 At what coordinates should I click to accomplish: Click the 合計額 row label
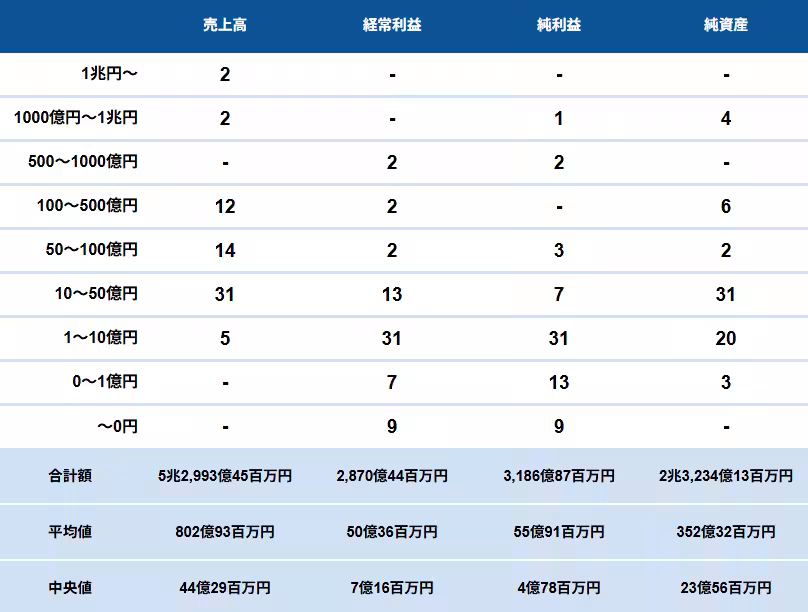[70, 476]
